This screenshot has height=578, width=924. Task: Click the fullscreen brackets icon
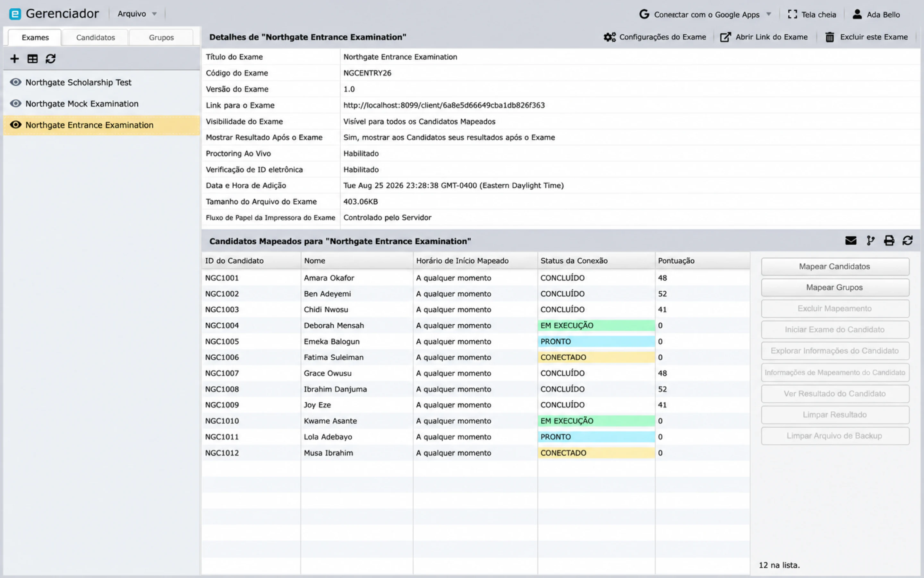click(x=793, y=14)
